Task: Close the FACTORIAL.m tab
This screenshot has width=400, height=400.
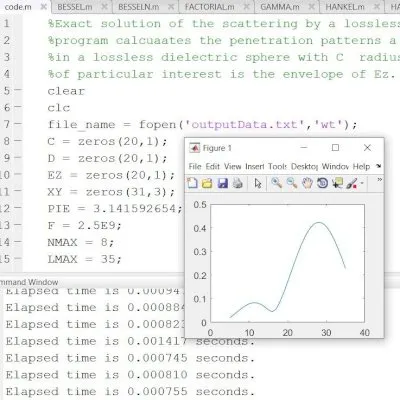Action: [247, 7]
